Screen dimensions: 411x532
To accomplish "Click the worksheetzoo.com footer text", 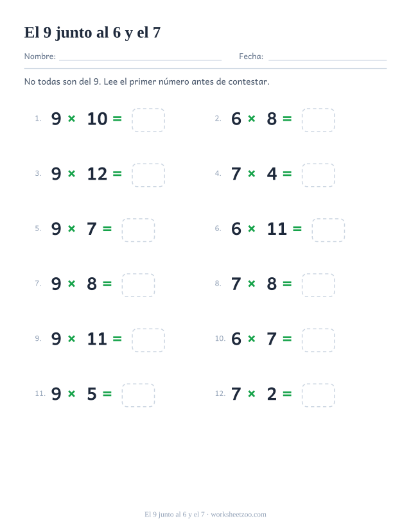I will click(x=239, y=515).
